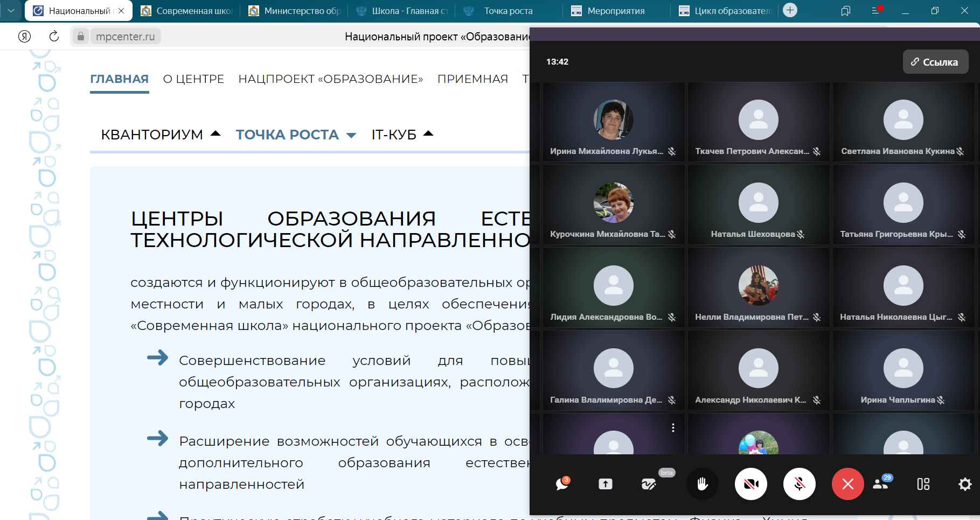Expand the IT-КУБ section arrow
The width and height of the screenshot is (980, 520).
[x=428, y=133]
